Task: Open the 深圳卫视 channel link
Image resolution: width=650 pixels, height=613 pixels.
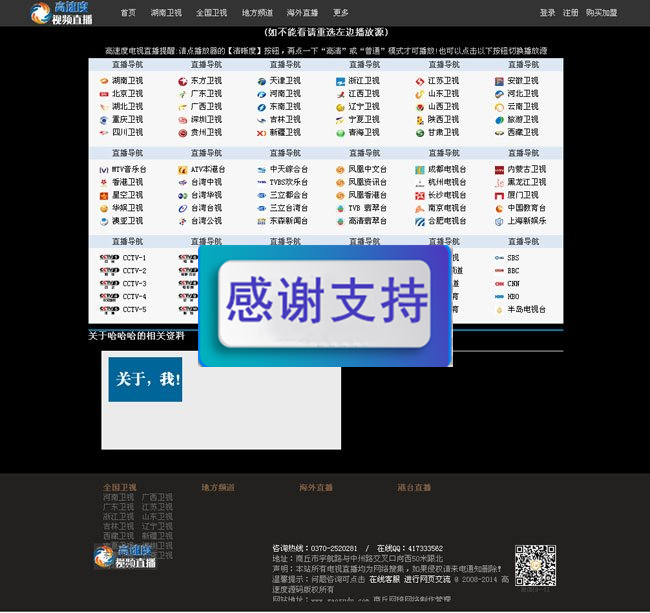Action: (206, 120)
